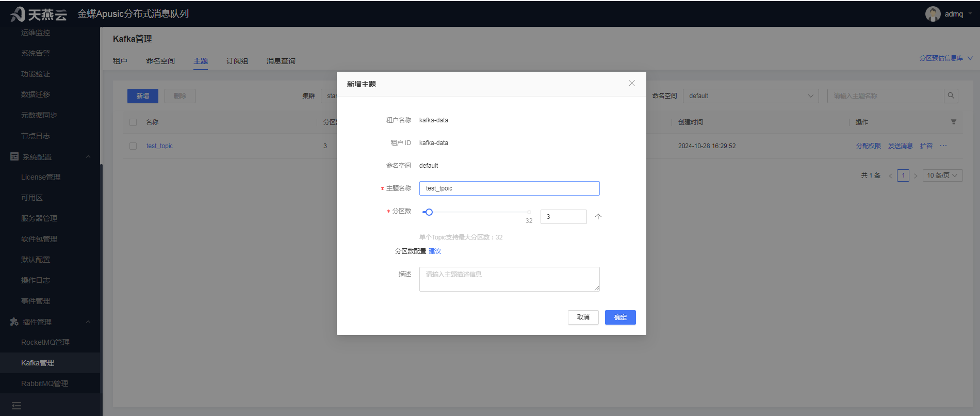Click the 分区数 slider handle
The height and width of the screenshot is (416, 980).
[x=429, y=212]
